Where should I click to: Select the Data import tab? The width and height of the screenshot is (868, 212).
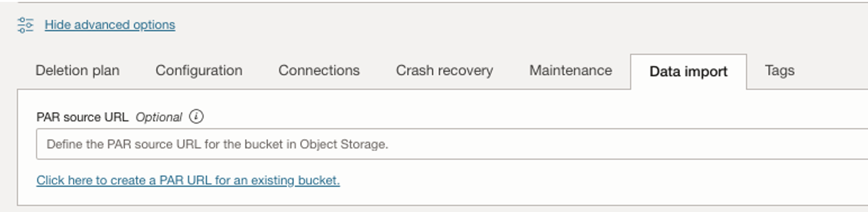(688, 72)
